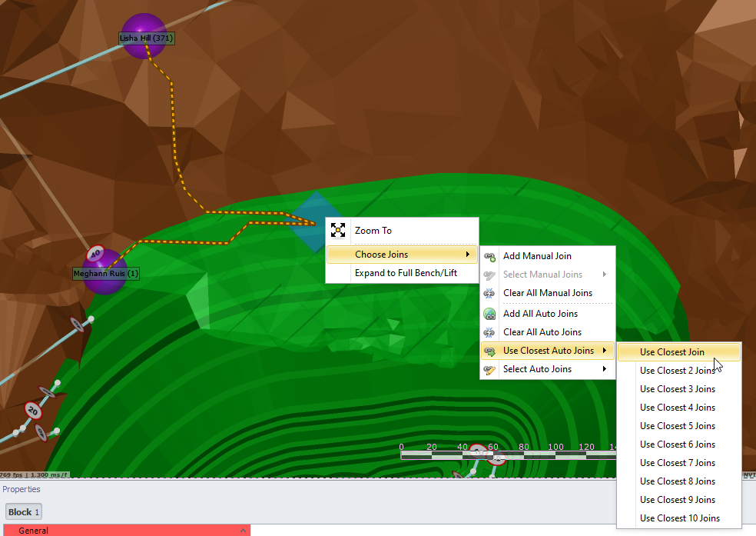Choose Use Closest 8 Joins
The image size is (756, 536).
point(679,481)
